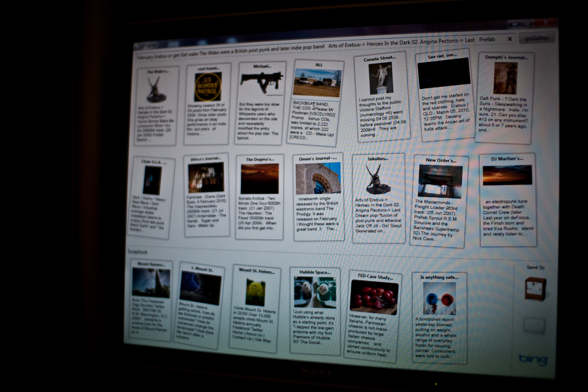
Task: Select the winged statue thumbnail in Inkubus card
Action: point(378,179)
